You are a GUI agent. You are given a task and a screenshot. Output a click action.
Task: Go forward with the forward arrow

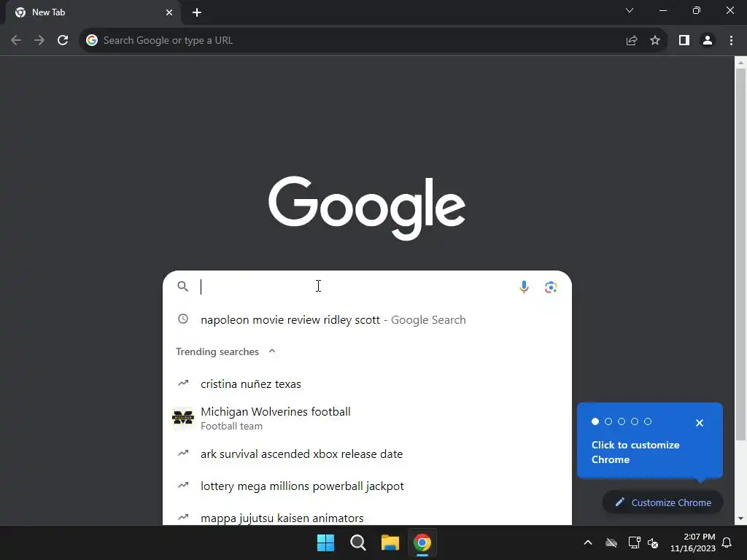[x=39, y=41]
